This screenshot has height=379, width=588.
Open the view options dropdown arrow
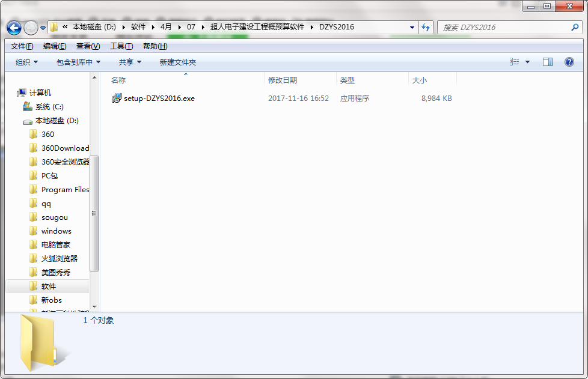click(527, 62)
